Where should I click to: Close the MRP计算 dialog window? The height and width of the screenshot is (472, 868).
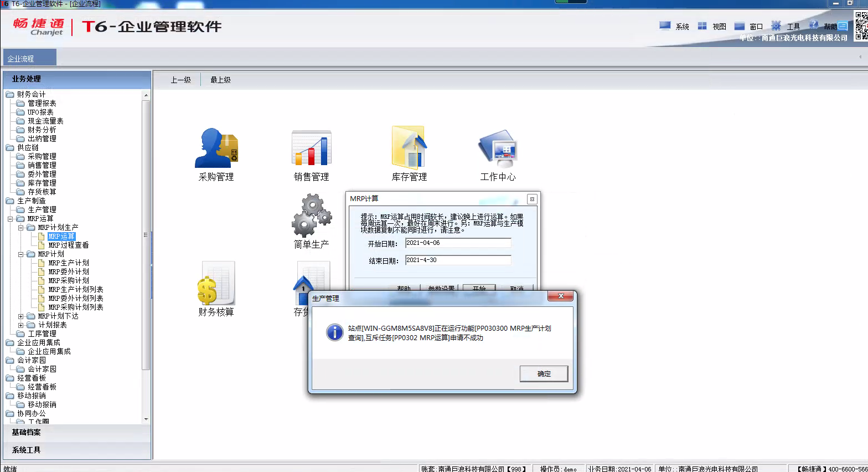tap(531, 199)
